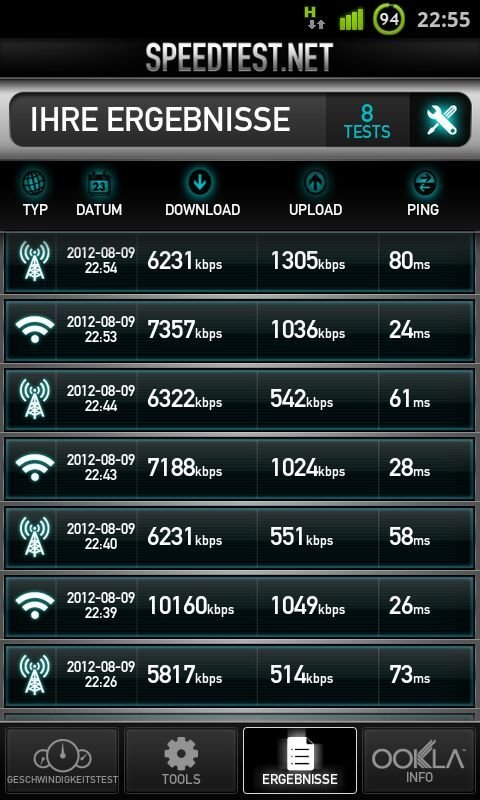Open the wrench and screwdriver settings icon
Viewport: 480px width, 800px height.
click(441, 120)
